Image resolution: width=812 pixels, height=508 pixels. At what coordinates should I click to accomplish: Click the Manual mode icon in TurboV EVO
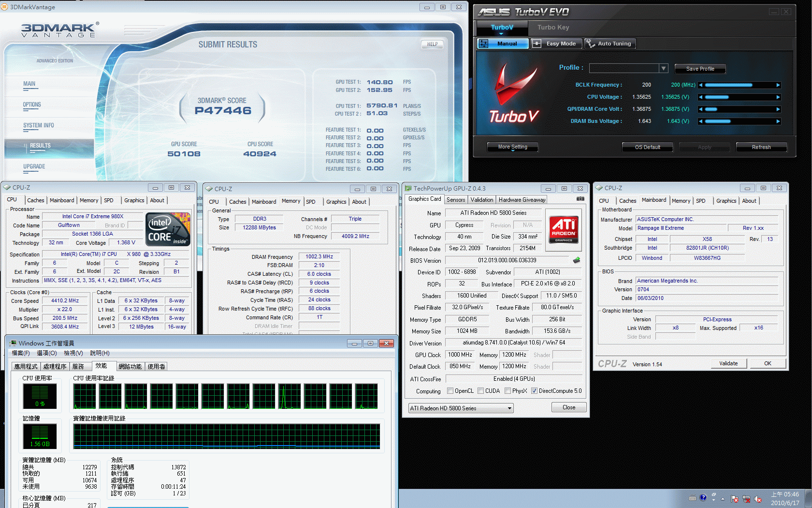[x=483, y=44]
